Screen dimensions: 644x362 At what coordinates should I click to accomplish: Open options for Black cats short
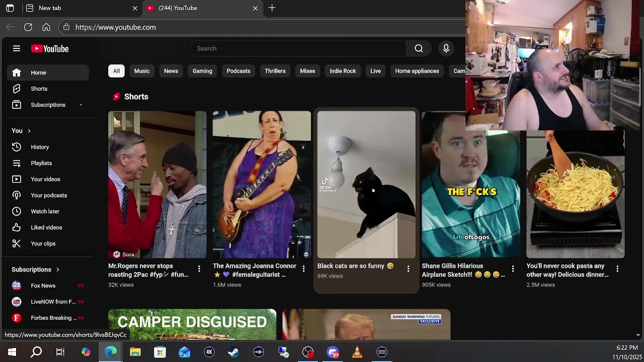(408, 269)
